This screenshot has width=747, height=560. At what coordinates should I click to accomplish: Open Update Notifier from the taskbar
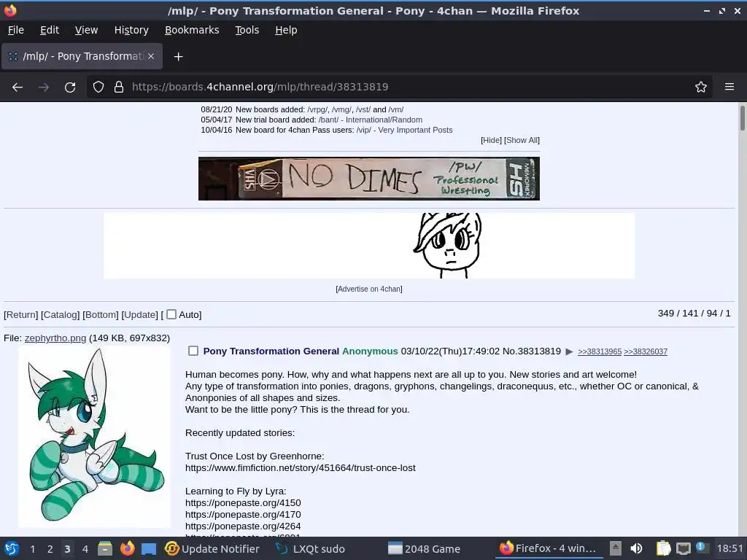(212, 548)
